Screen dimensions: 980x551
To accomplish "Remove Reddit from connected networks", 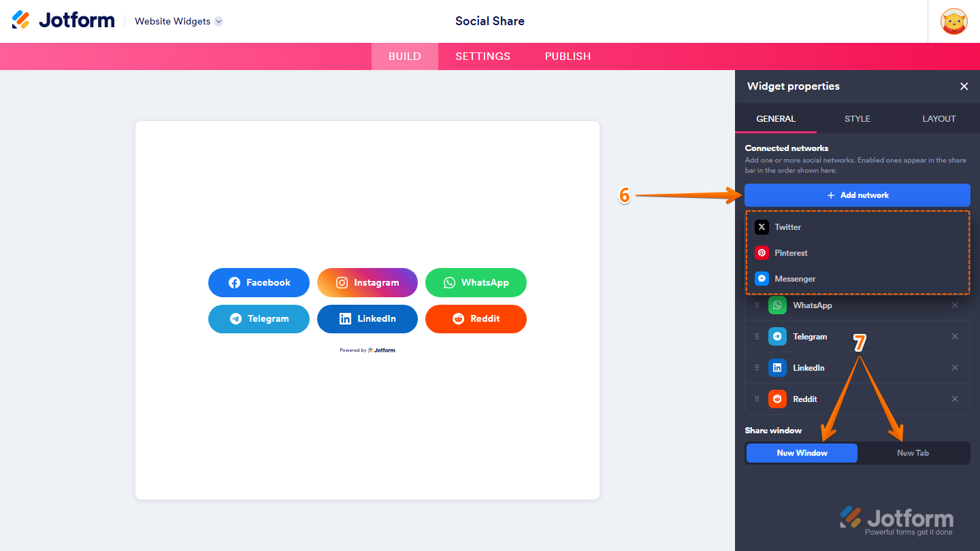I will 955,399.
